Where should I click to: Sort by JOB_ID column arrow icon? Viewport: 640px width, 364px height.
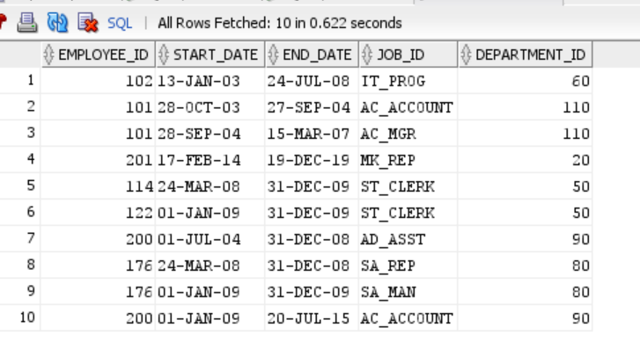(x=367, y=55)
